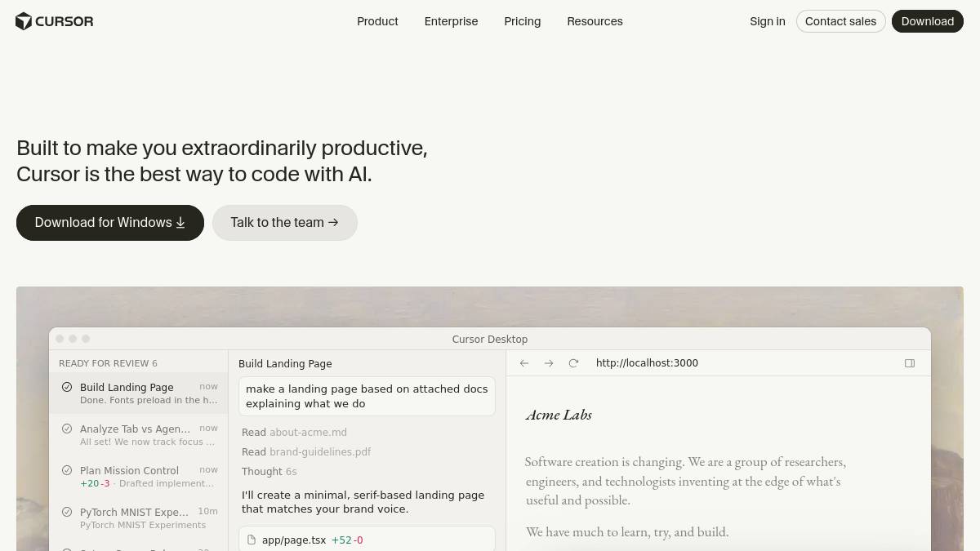The width and height of the screenshot is (980, 551).
Task: Expand the Thought 6s step
Action: click(269, 472)
